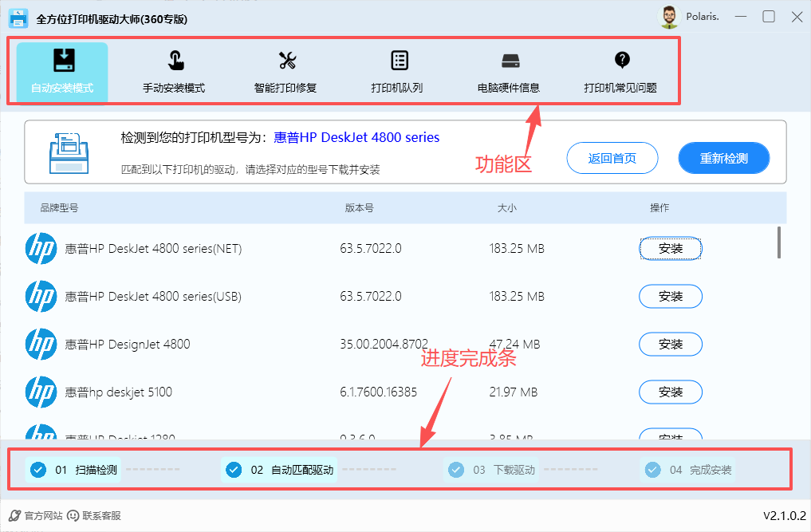The image size is (811, 532).
Task: Click the driver list vertical scrollbar
Action: pyautogui.click(x=778, y=242)
